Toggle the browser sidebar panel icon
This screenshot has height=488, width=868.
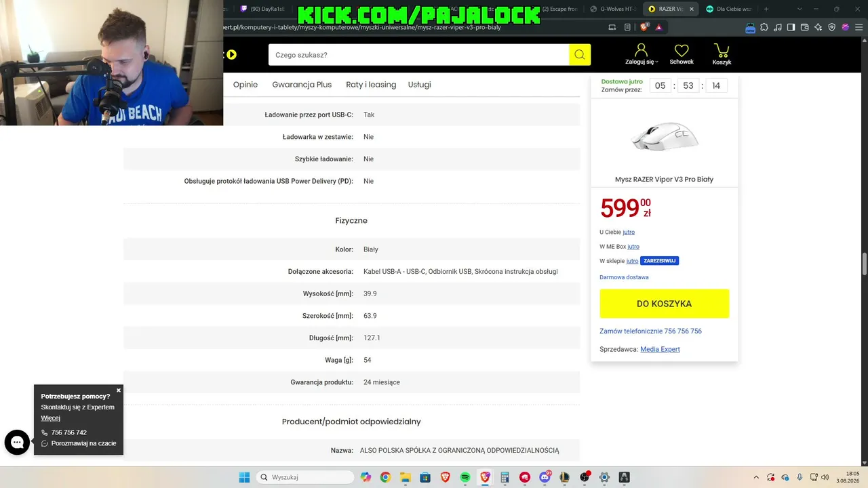[791, 27]
